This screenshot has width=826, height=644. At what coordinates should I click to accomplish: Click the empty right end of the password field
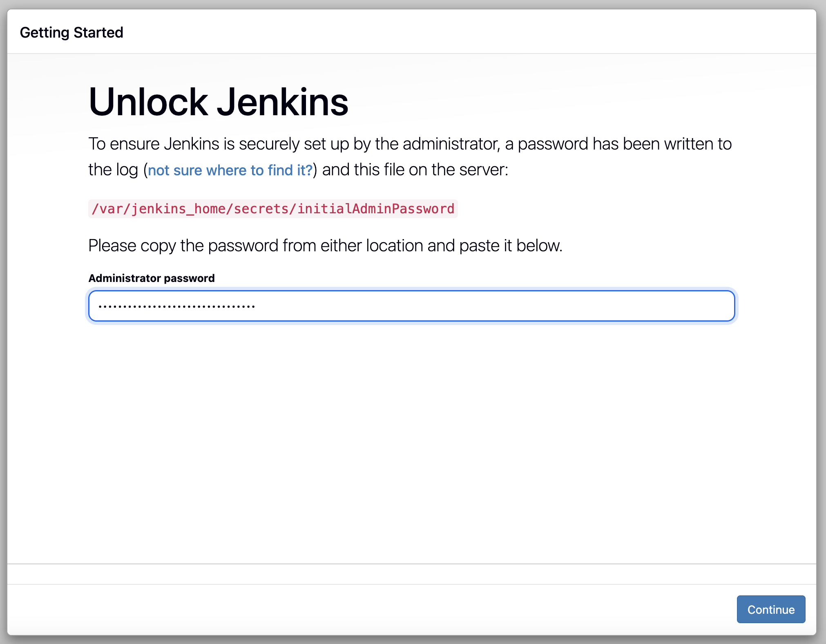(x=674, y=306)
